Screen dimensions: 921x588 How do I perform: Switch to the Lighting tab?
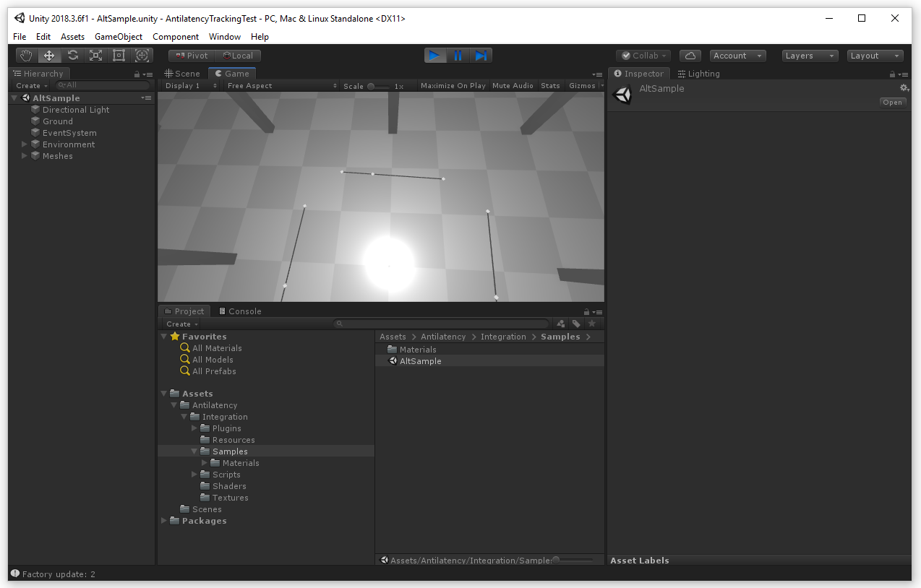coord(698,74)
